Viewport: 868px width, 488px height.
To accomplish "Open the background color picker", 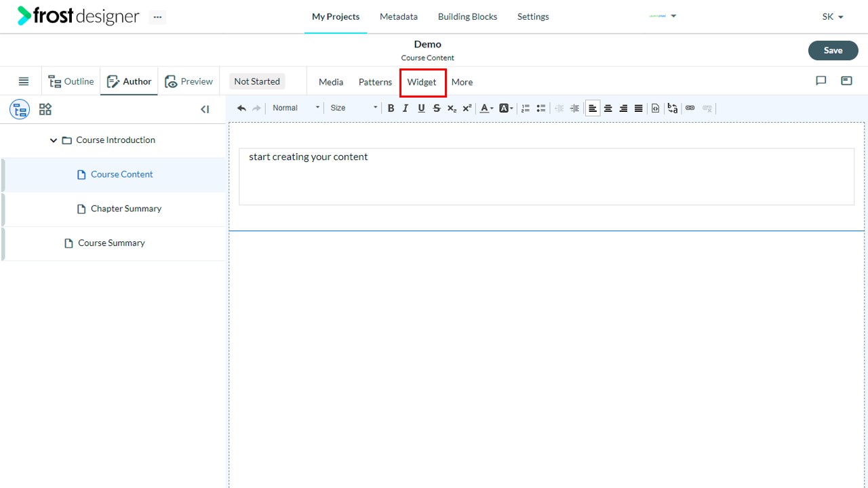I will 506,108.
